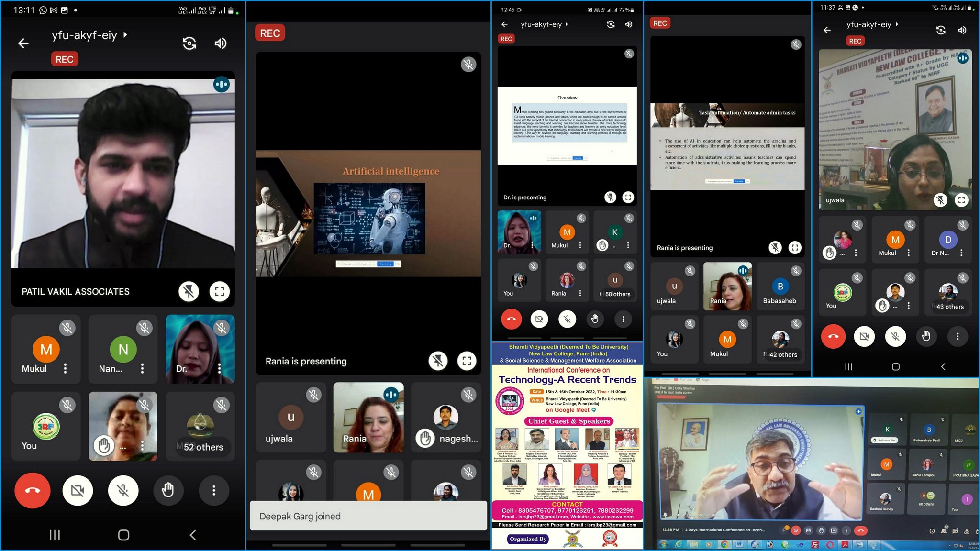Open FileZilla from the Windows taskbar
Image resolution: width=980 pixels, height=551 pixels.
pos(815,545)
